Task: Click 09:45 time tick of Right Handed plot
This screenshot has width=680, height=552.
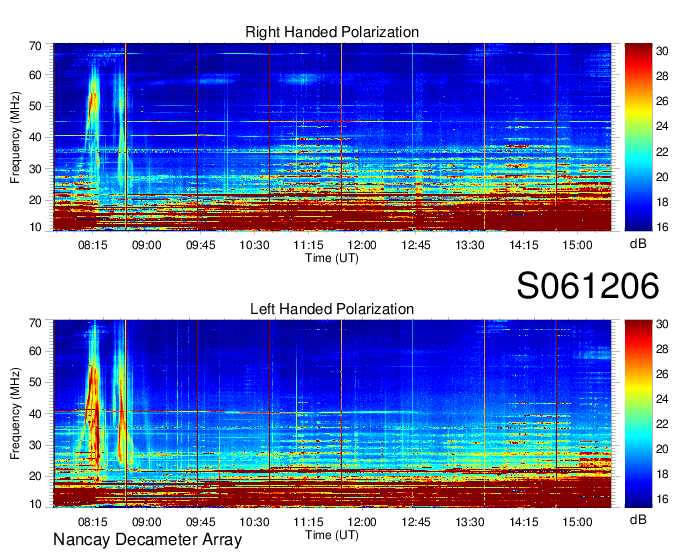Action: (200, 245)
